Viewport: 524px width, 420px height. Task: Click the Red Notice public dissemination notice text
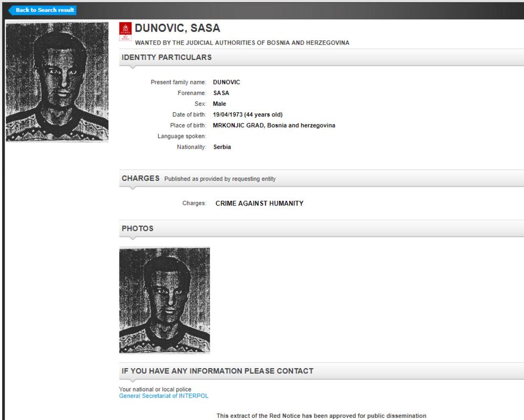(321, 416)
